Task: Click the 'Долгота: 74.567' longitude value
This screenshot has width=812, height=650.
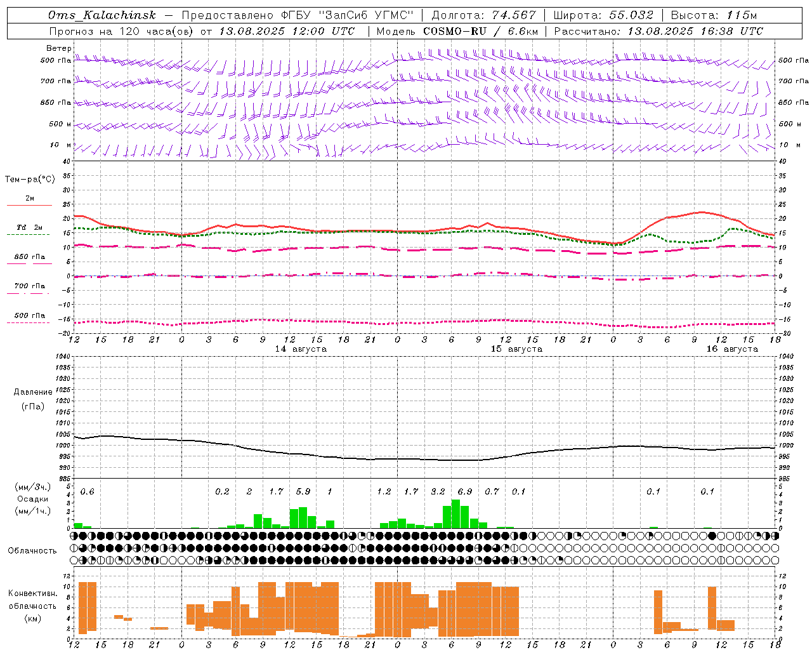Action: 483,15
